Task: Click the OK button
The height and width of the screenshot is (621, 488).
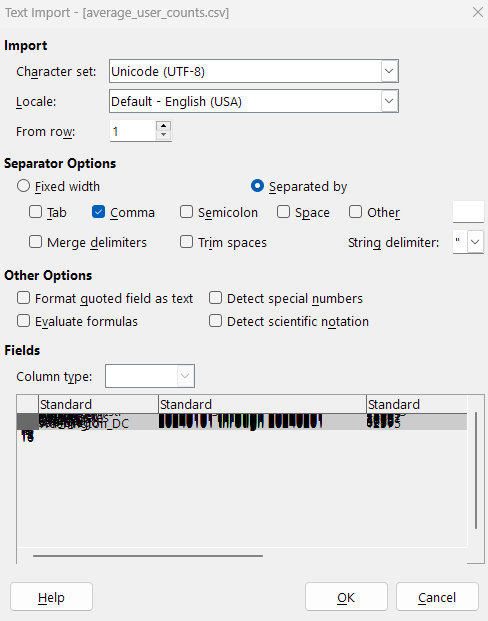Action: tap(346, 597)
